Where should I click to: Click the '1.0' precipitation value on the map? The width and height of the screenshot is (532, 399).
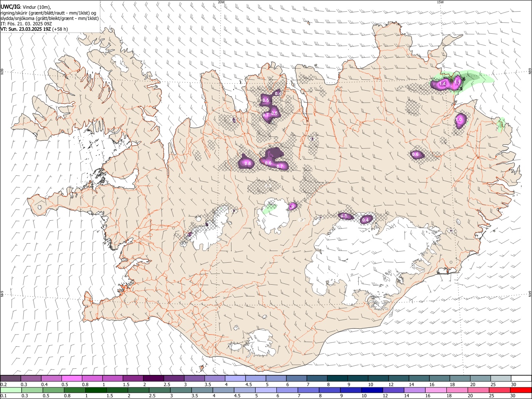[x=459, y=120]
